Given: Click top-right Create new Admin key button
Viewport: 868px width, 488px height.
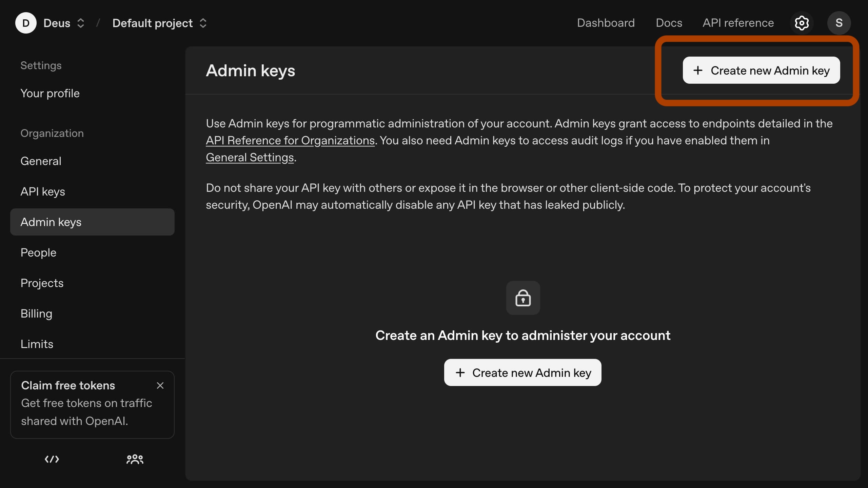Looking at the screenshot, I should [761, 70].
